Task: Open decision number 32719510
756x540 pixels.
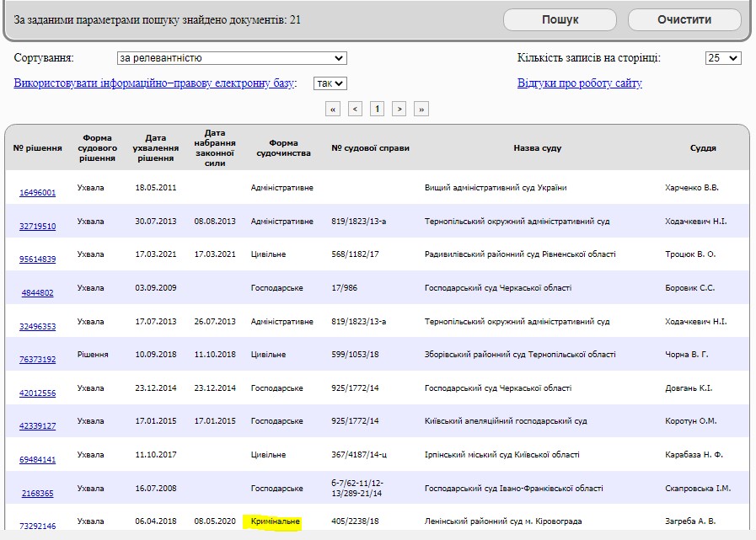Action: coord(37,227)
